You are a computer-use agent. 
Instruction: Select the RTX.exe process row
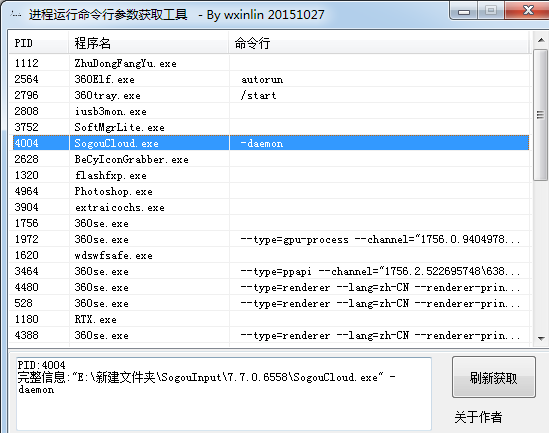(269, 319)
